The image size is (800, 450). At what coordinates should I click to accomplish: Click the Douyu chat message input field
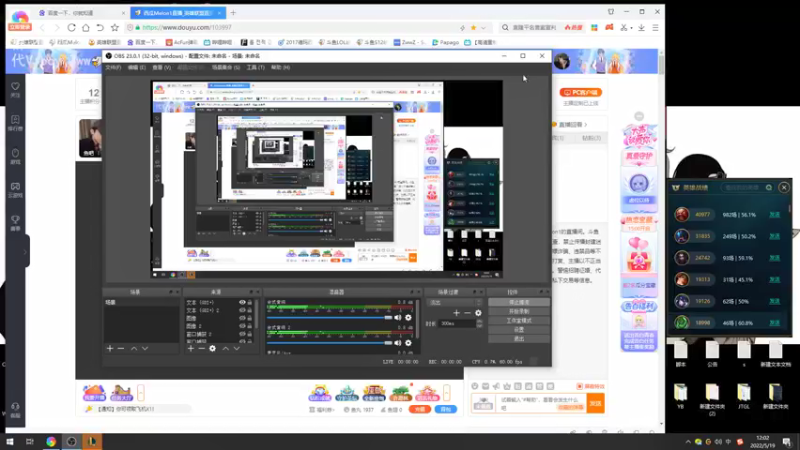pyautogui.click(x=541, y=404)
